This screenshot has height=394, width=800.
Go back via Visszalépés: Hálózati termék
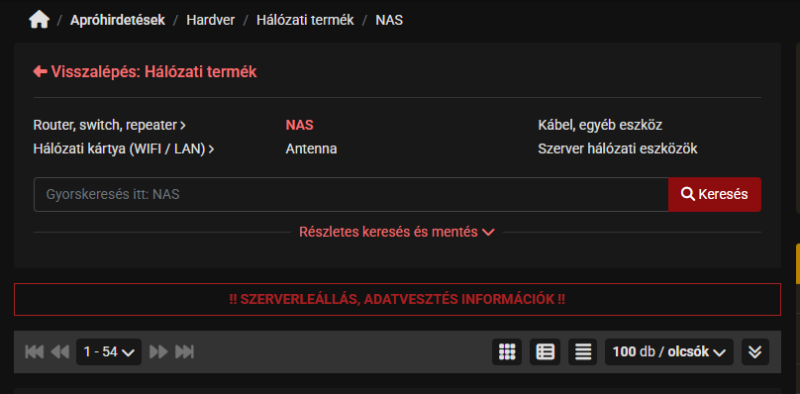145,72
